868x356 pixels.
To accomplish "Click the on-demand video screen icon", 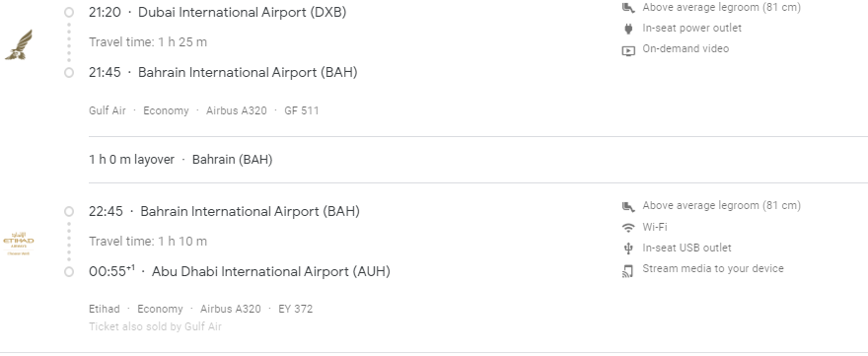I will coord(627,51).
